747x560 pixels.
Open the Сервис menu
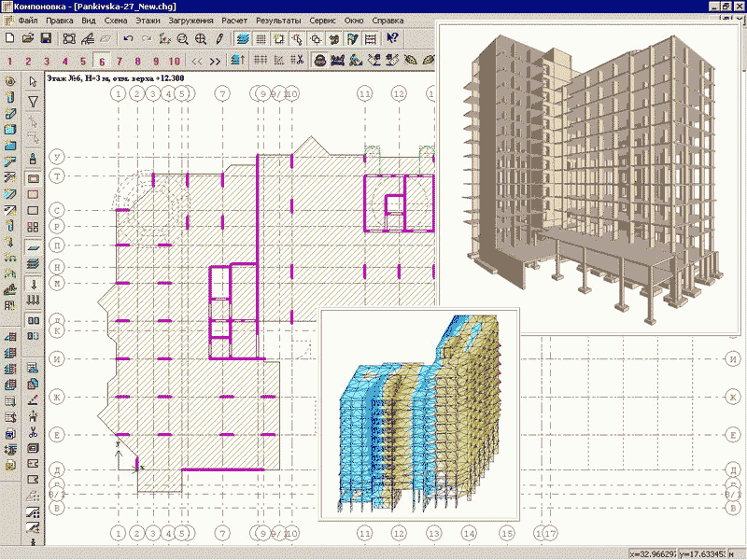322,21
